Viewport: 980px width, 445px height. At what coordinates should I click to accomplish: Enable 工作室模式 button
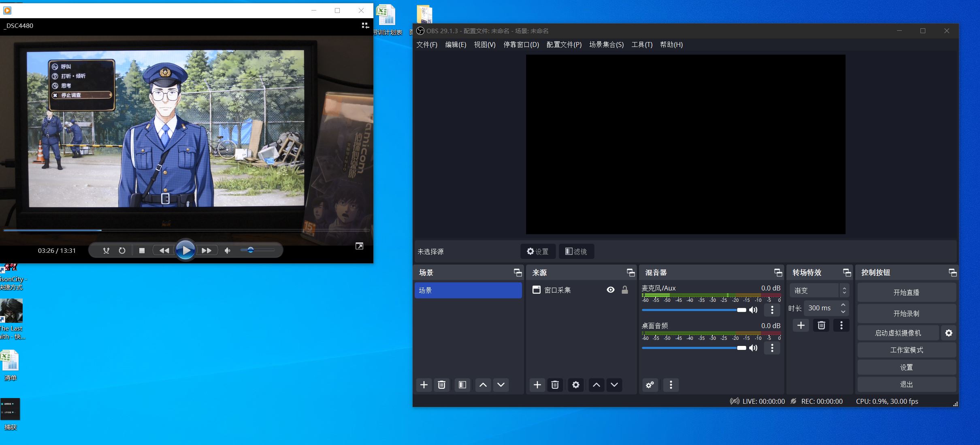pos(907,350)
